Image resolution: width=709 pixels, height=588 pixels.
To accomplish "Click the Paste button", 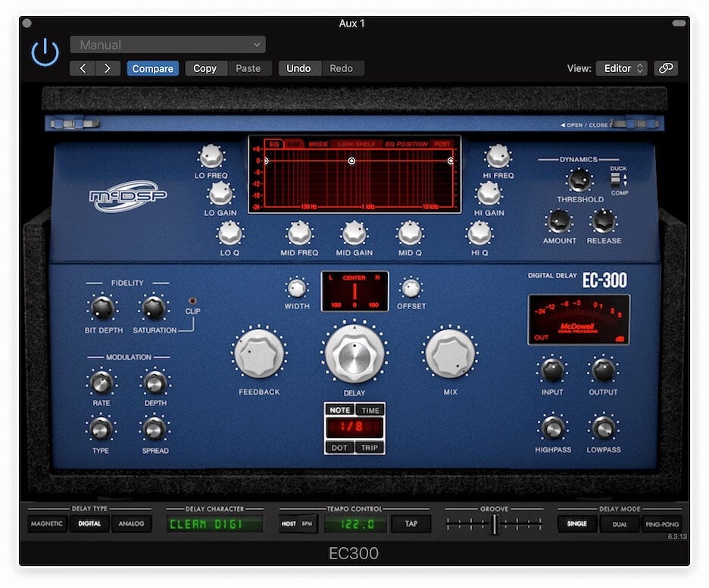I will (x=248, y=68).
